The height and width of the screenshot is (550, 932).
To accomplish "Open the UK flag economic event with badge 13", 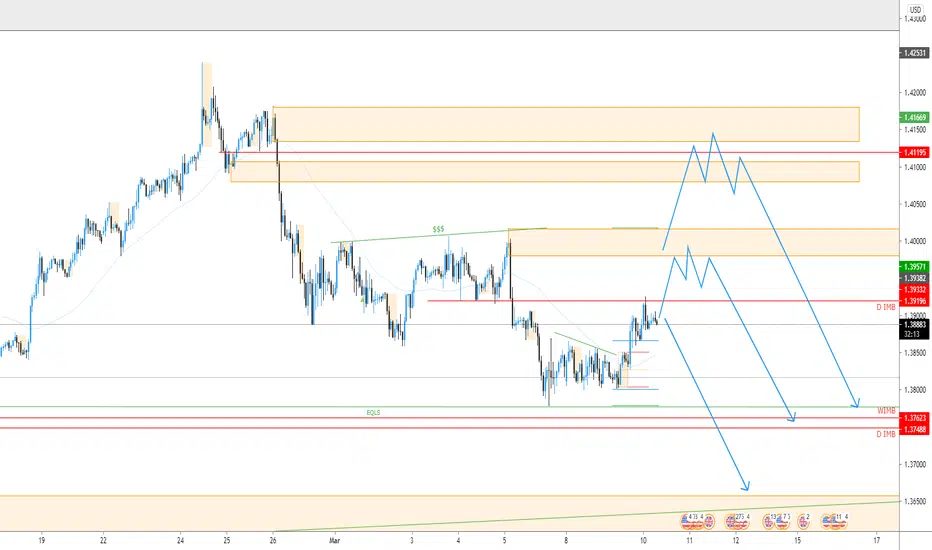I will pyautogui.click(x=768, y=521).
